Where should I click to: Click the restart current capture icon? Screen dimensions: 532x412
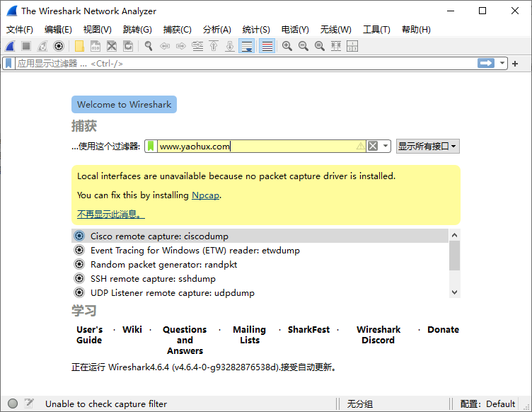(42, 46)
